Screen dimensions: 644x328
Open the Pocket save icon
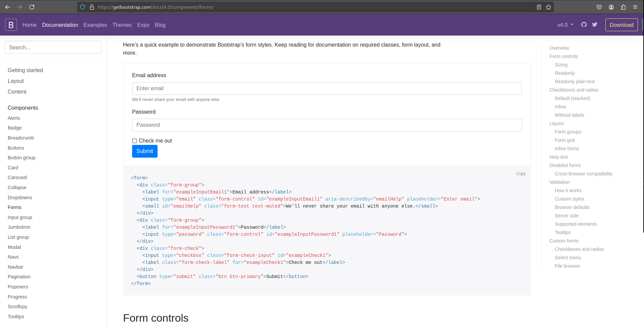(599, 7)
